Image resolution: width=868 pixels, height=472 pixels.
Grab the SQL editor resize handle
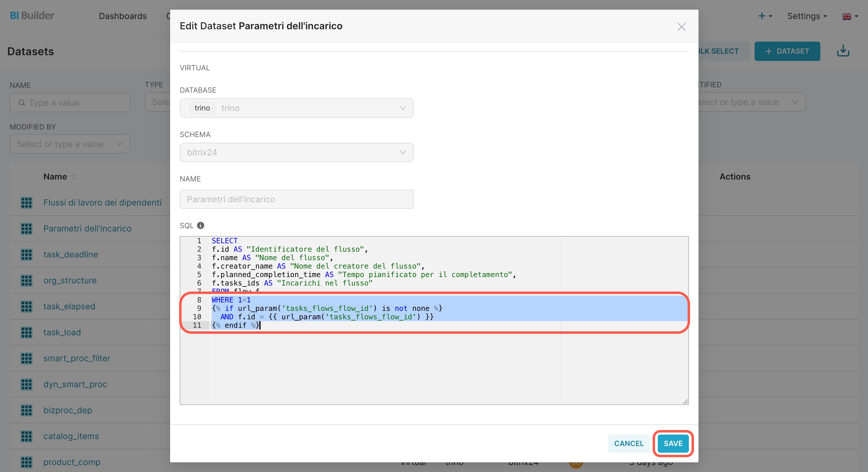685,402
